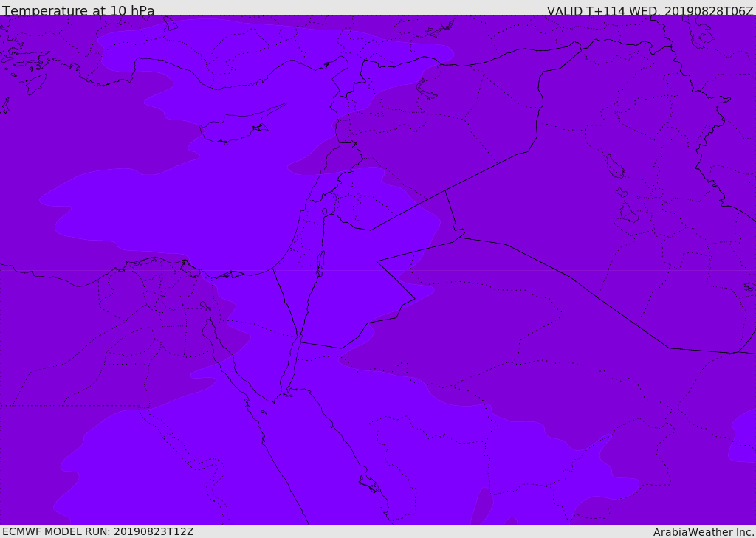Click the 'Temperature at 10 hPa' title text
This screenshot has height=538, width=756.
(x=78, y=10)
